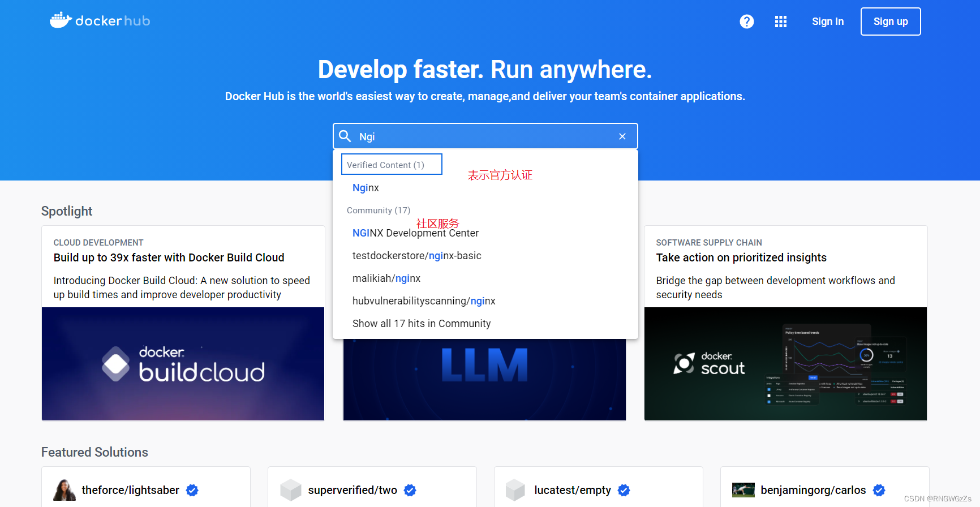Open the Docker Build Cloud banner image

183,364
